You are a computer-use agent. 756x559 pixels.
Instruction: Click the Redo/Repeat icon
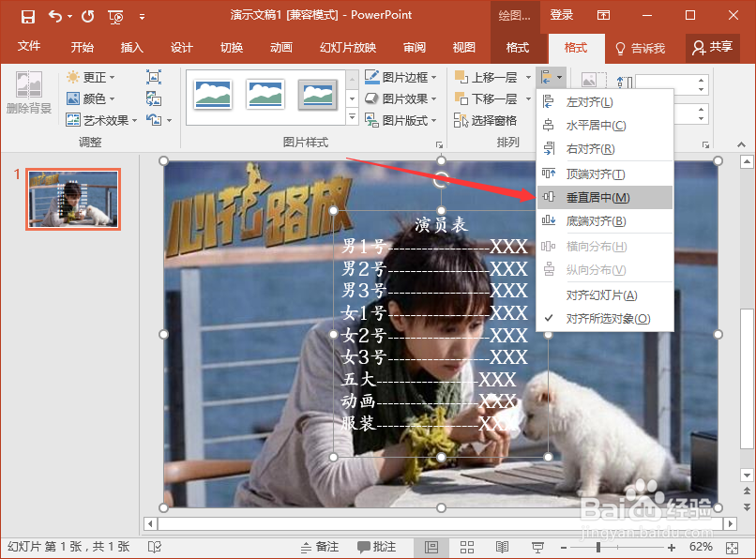point(88,16)
